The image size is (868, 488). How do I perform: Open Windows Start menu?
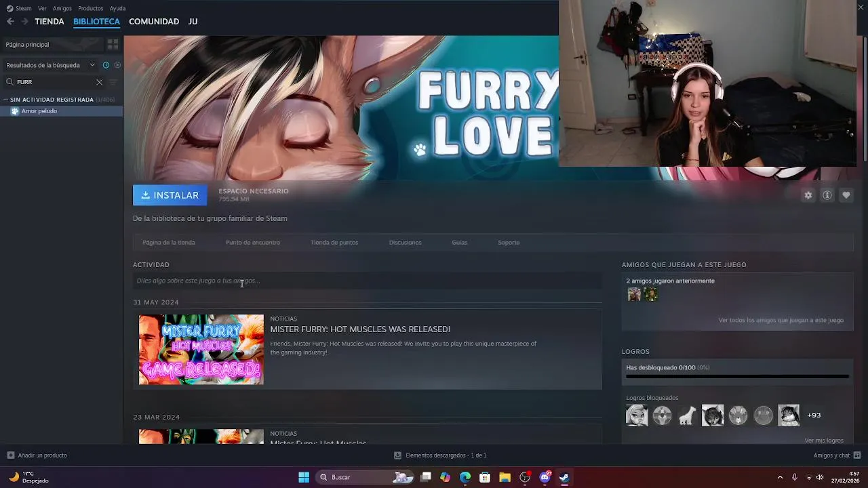click(304, 477)
